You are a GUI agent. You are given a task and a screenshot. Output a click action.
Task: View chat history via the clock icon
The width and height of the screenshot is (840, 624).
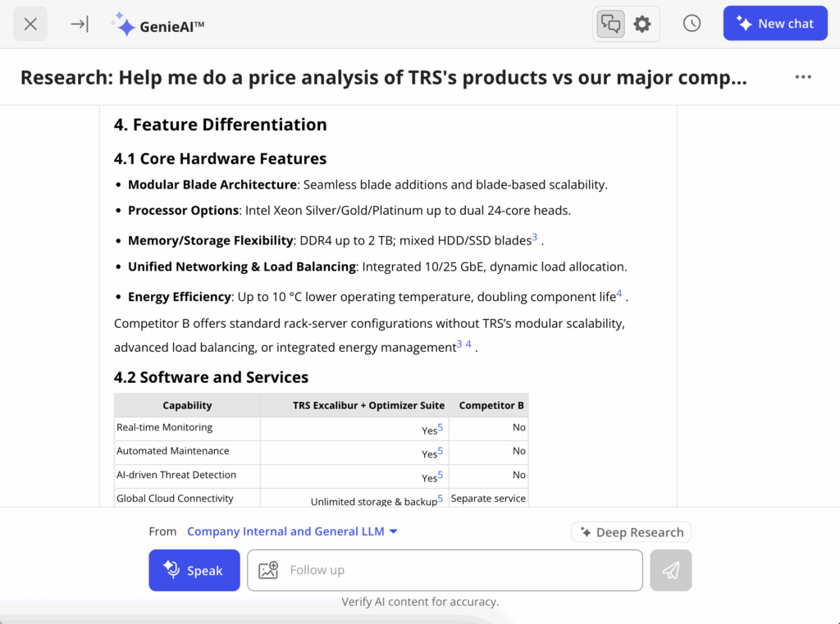tap(692, 23)
